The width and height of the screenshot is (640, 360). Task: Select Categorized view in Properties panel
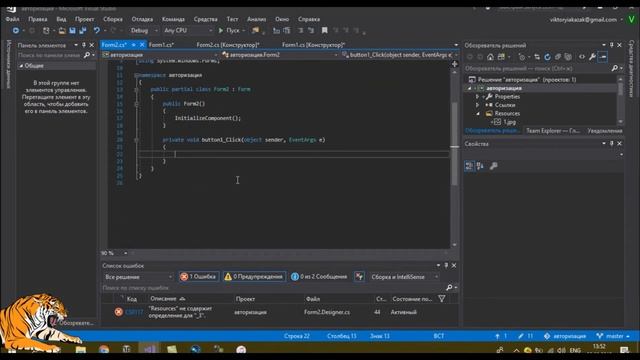469,166
